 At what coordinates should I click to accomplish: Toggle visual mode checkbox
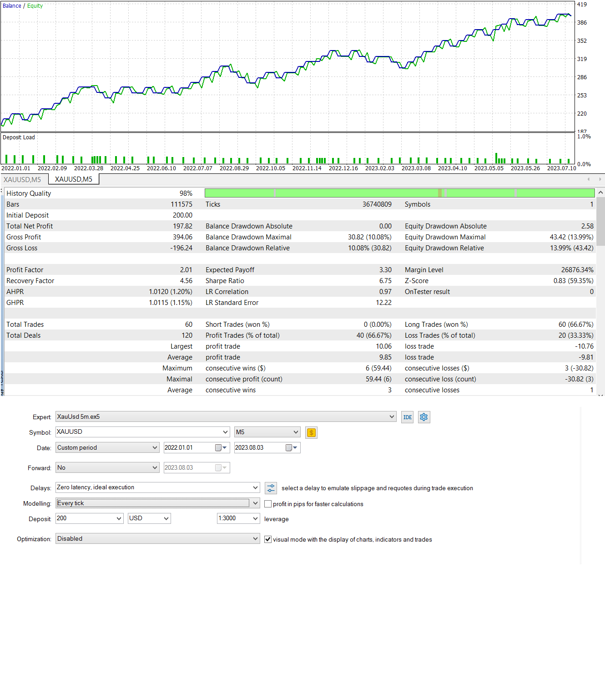pyautogui.click(x=268, y=539)
